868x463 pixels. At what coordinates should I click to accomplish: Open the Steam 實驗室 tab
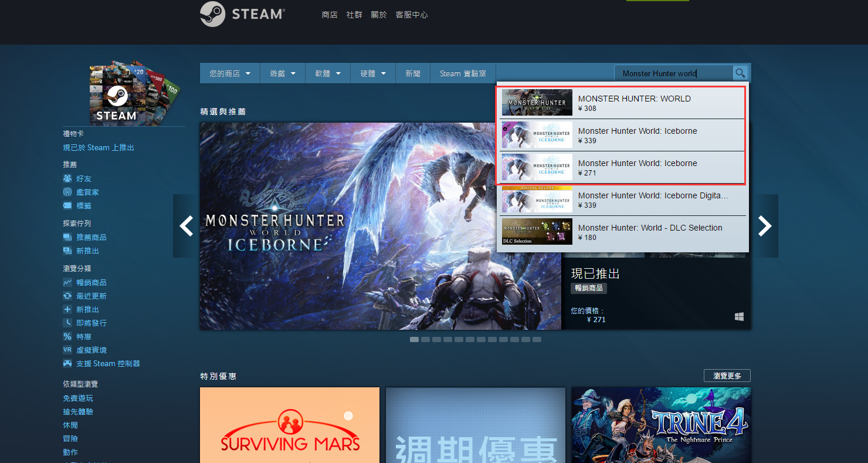[463, 73]
